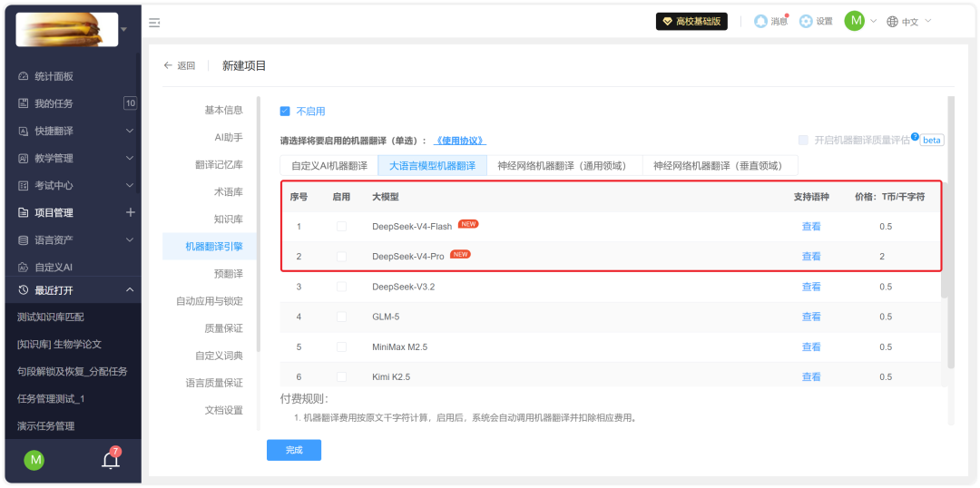This screenshot has height=488, width=980.
Task: Open recent project [知识库] 生物学论文
Action: tap(59, 345)
